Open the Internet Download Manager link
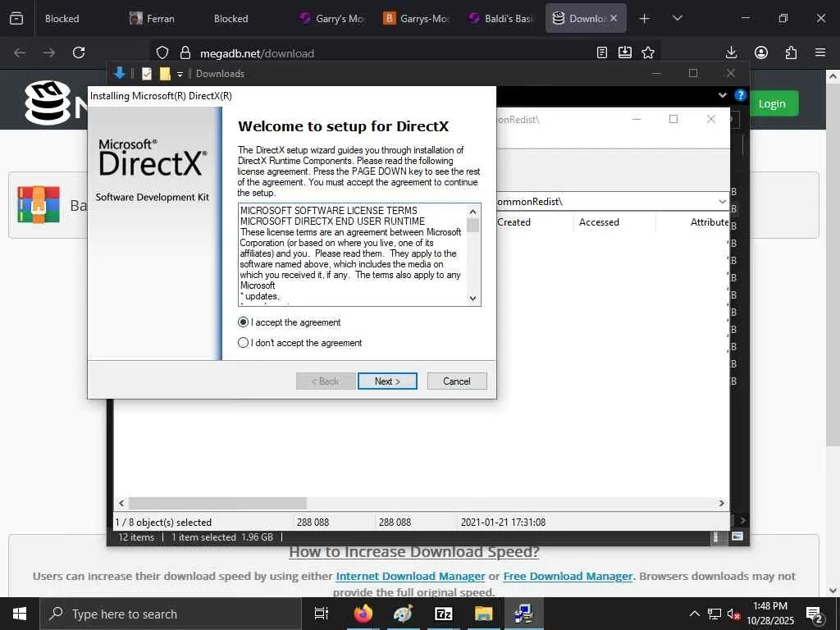The width and height of the screenshot is (840, 630). (x=410, y=577)
